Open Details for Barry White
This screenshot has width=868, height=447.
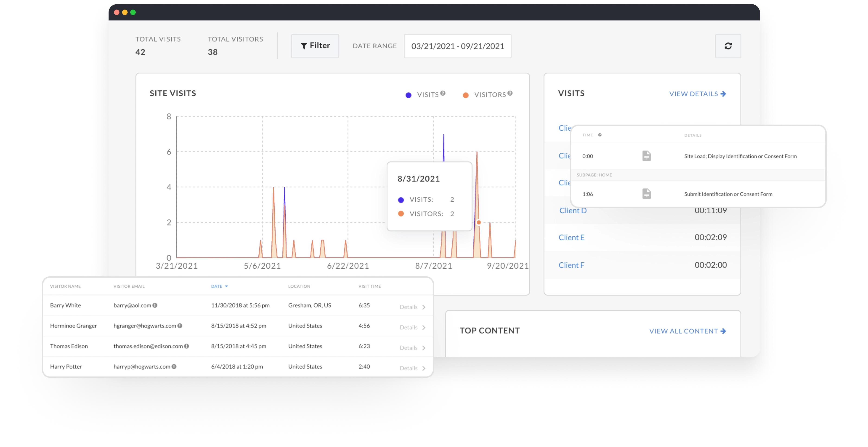pyautogui.click(x=408, y=307)
